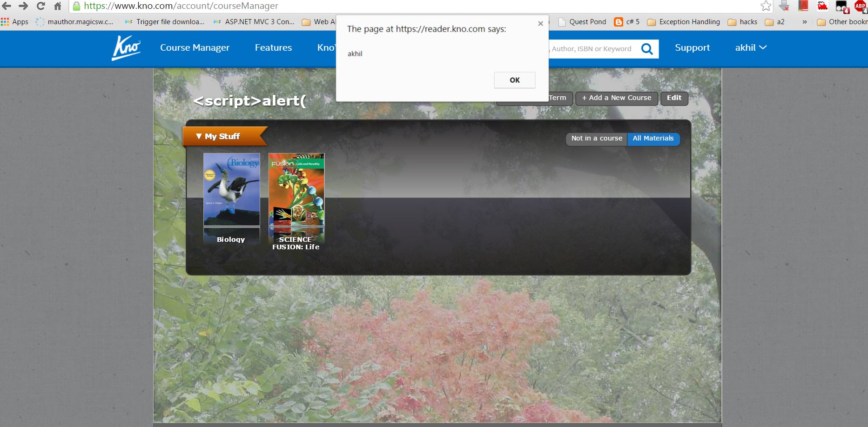
Task: Expand the akhil account dropdown
Action: 751,47
